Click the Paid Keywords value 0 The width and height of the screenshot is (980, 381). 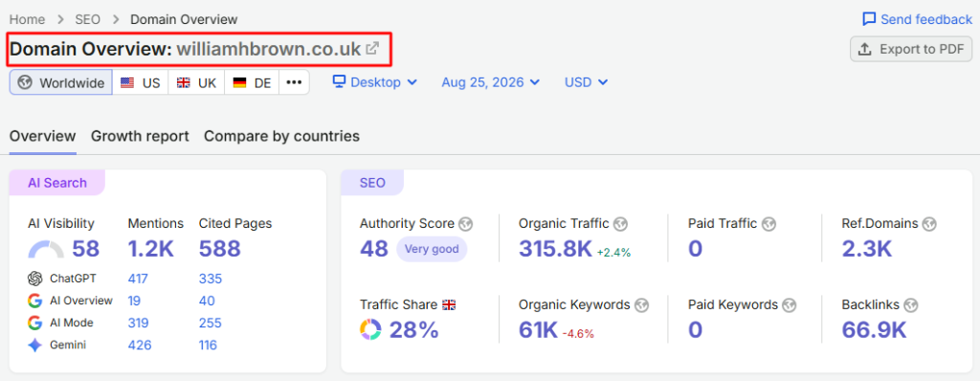pos(696,329)
